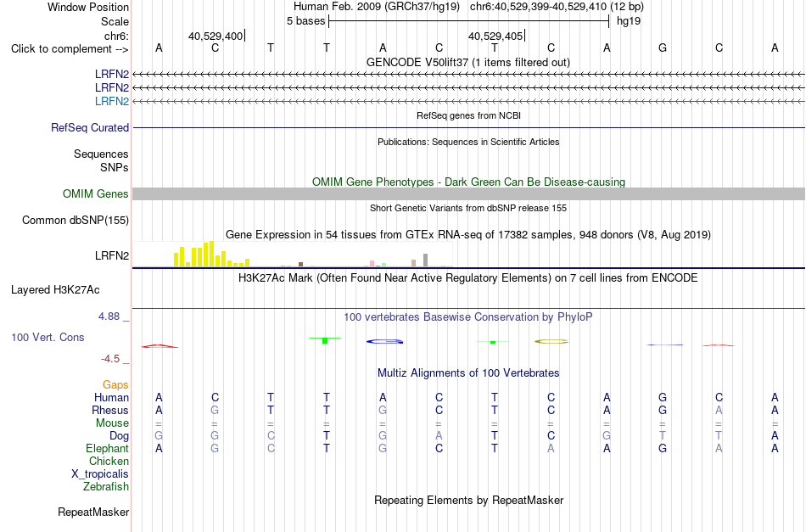This screenshot has width=806, height=532.
Task: Click the light-blue LRFN2 transcript label
Action: click(111, 101)
